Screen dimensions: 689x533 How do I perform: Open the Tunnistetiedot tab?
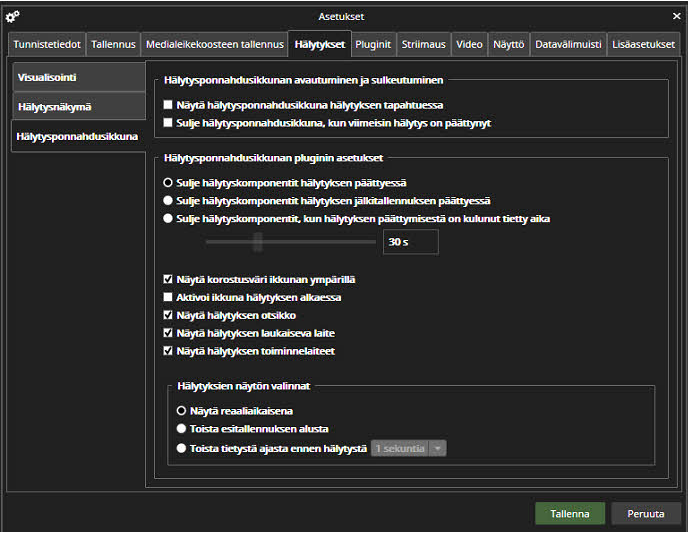coord(47,44)
